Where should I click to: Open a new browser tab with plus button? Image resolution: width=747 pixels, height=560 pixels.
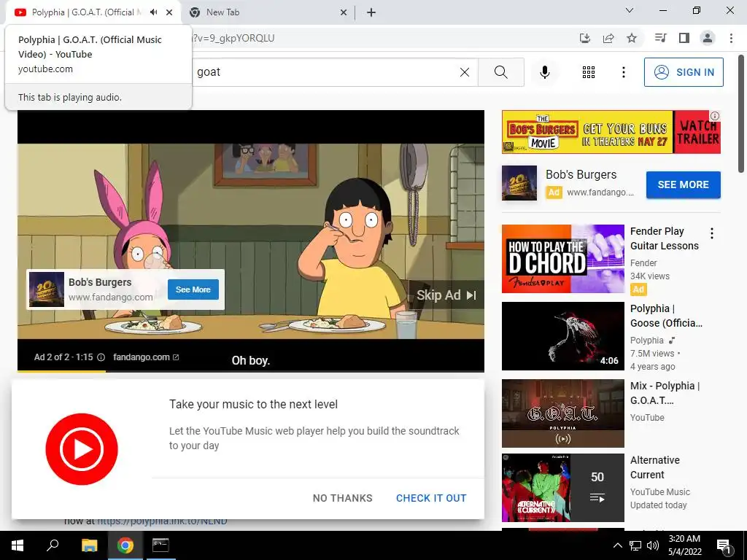pyautogui.click(x=371, y=12)
